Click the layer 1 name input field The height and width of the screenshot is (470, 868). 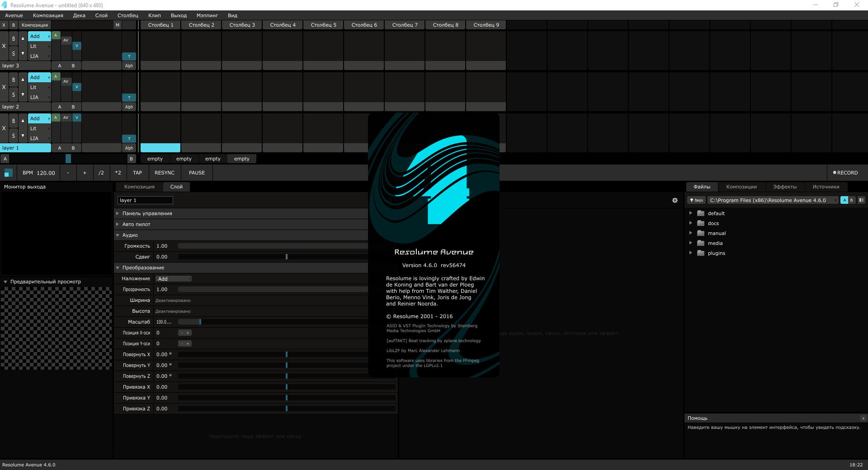pyautogui.click(x=145, y=200)
